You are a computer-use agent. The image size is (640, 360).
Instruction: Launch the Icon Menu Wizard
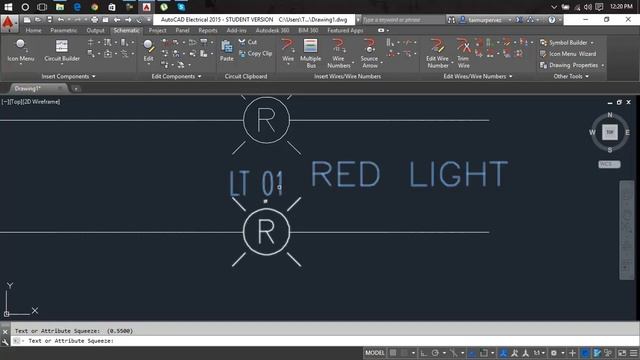point(568,54)
